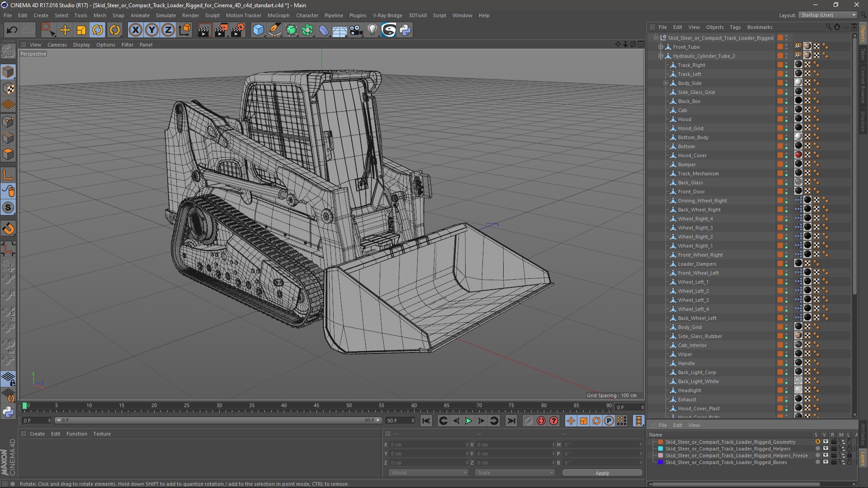868x488 pixels.
Task: Open the Layout Startup dropdown
Action: point(828,15)
